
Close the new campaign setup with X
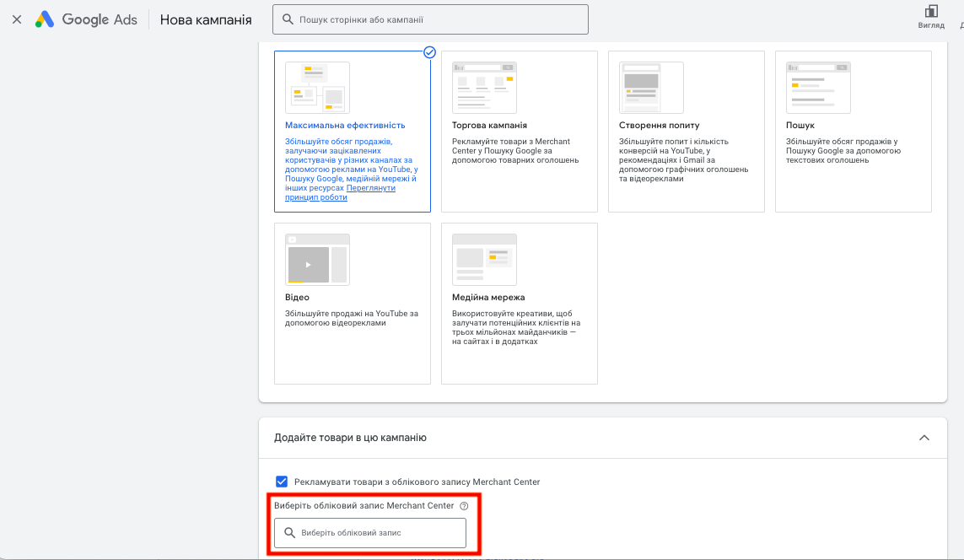coord(17,19)
